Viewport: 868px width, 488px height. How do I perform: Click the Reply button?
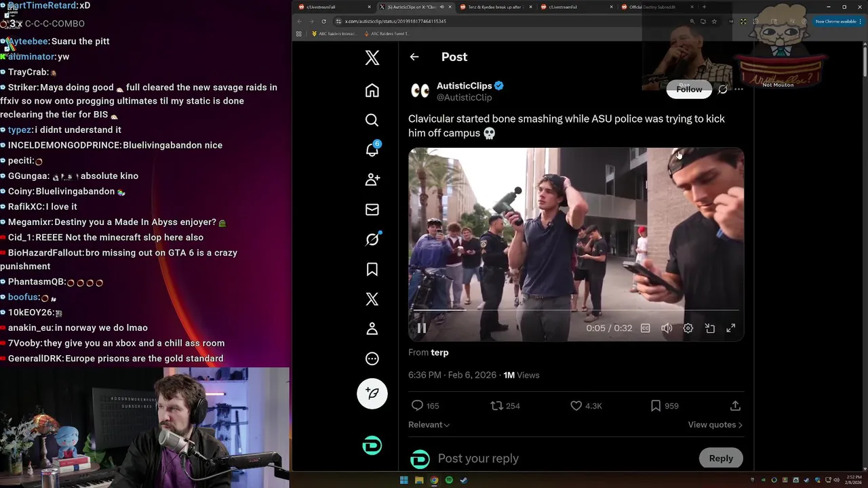click(721, 458)
